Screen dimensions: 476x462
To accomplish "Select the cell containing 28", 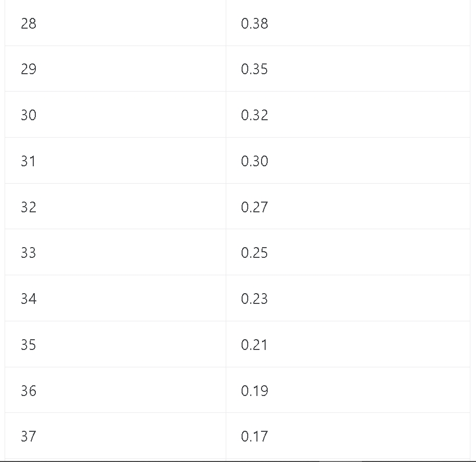I will (115, 23).
